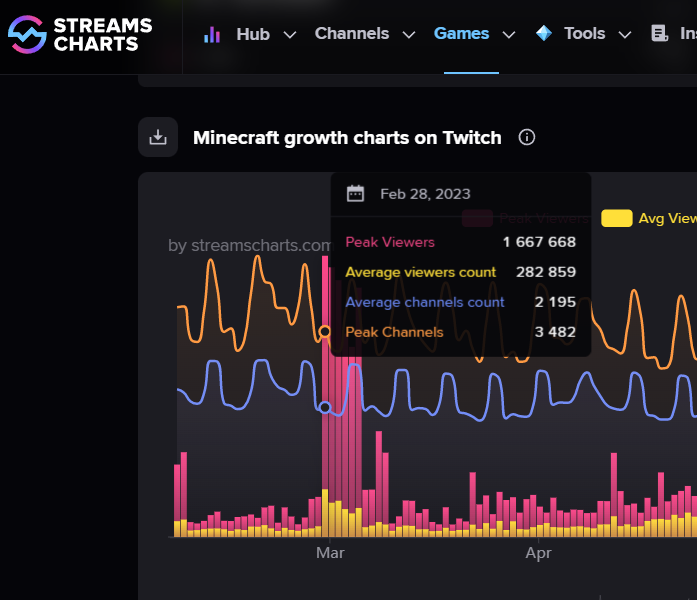
Task: Click the 'Feb 28, 2023' tooltip date
Action: tap(425, 194)
